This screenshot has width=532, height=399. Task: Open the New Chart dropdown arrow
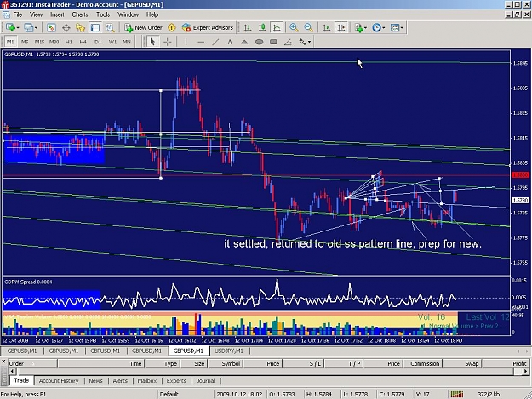pos(17,28)
